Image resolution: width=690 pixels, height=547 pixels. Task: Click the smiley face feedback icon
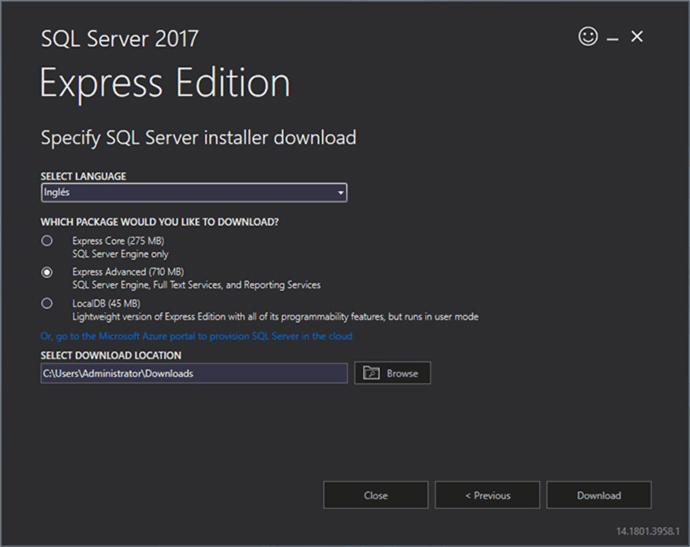(x=588, y=37)
